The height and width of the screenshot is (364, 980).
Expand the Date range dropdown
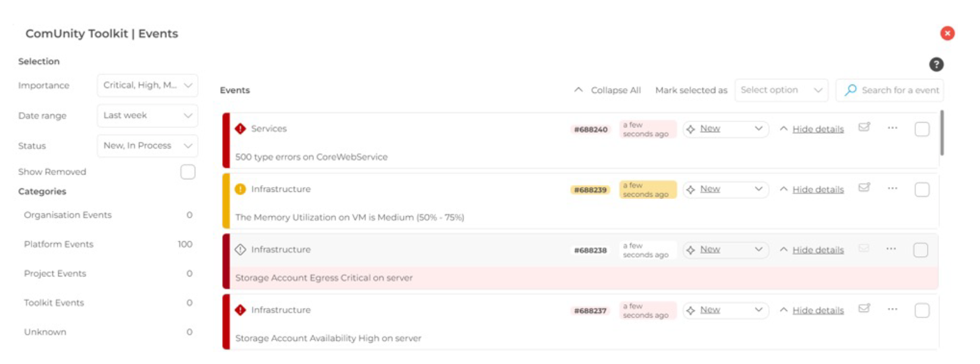(147, 116)
